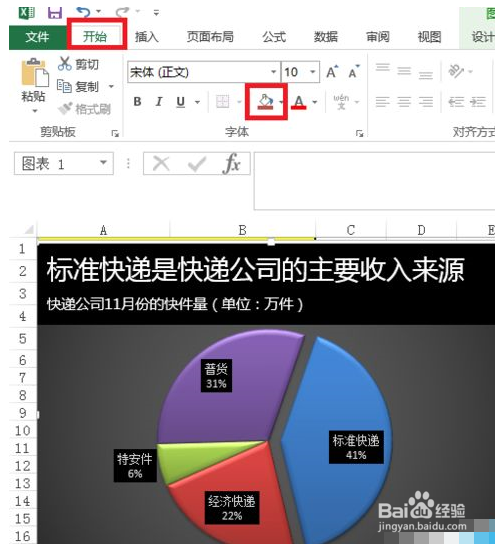Click 格式刷 format painter

tap(84, 109)
